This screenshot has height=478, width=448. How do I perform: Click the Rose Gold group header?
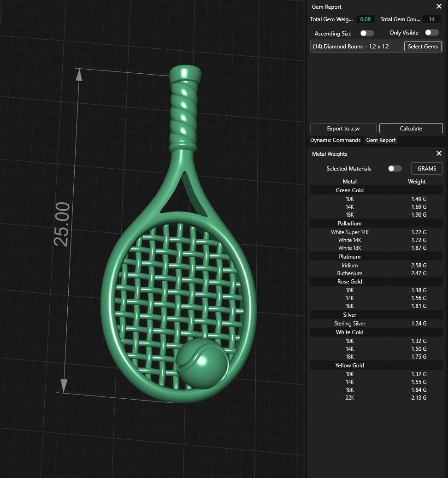click(377, 281)
